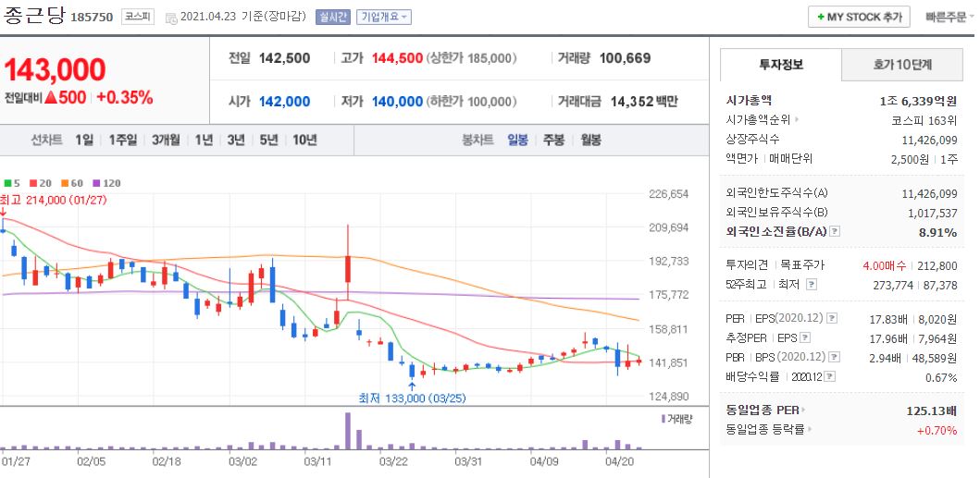Select the 3개월 line chart period

coord(166,140)
